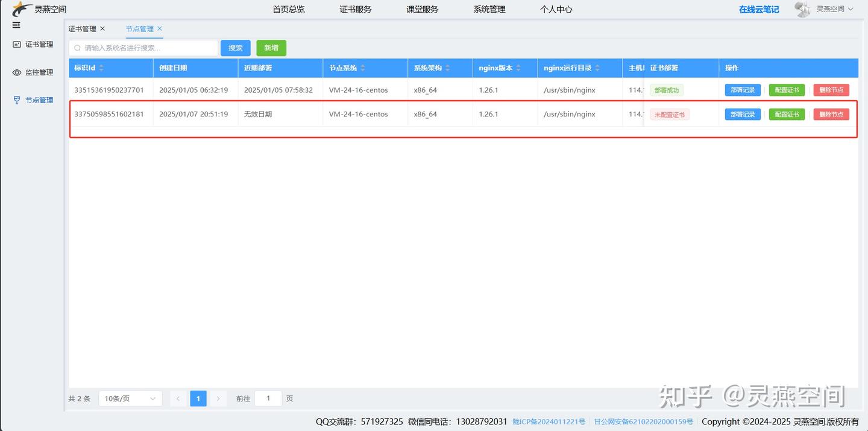The height and width of the screenshot is (431, 868).
Task: Open the user avatar at top right
Action: (802, 9)
